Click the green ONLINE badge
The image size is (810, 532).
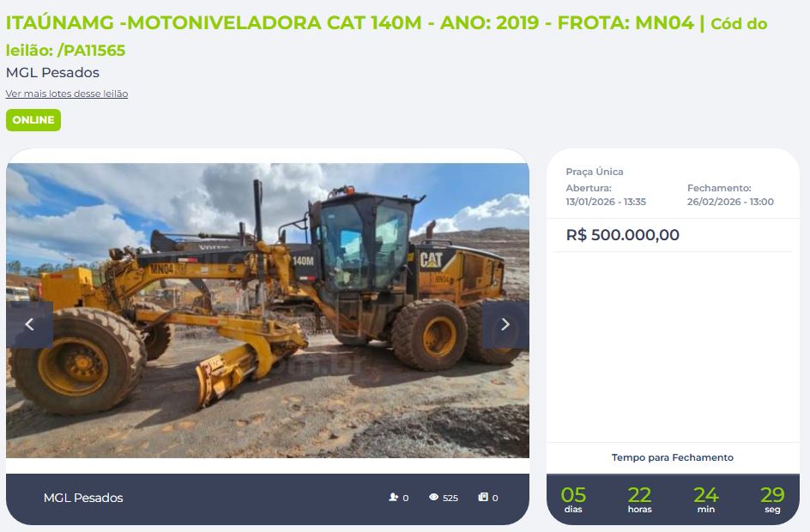point(33,120)
